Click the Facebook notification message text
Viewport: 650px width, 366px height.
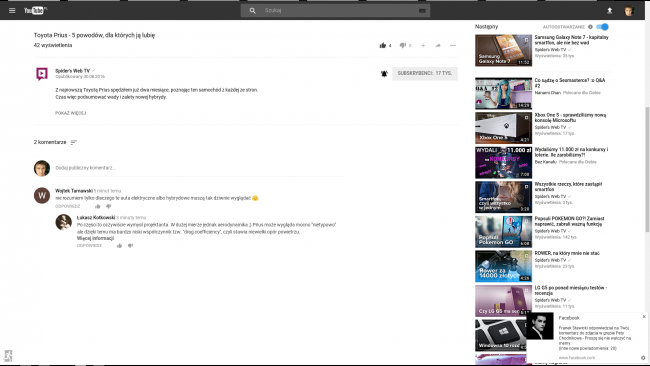[594, 338]
